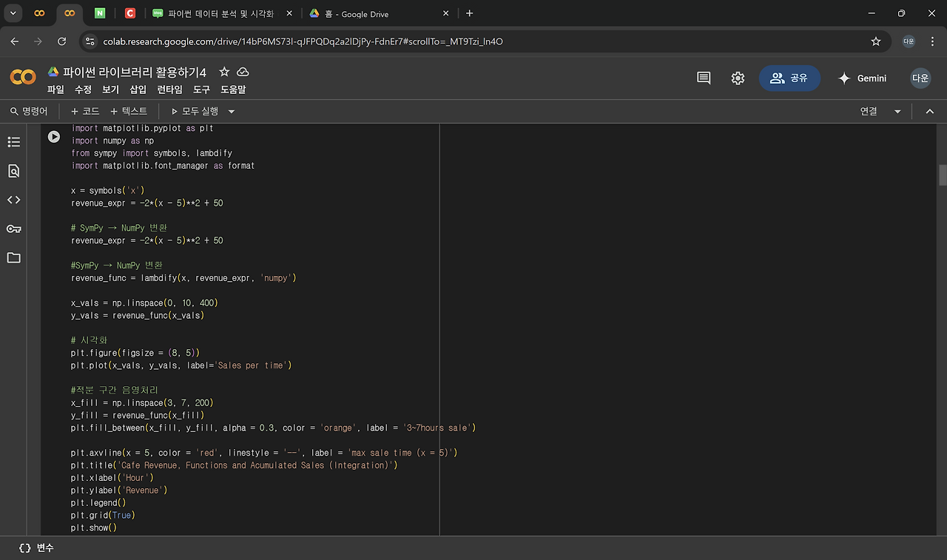Click the line 'plt.legend()'
Image resolution: width=947 pixels, height=560 pixels.
pos(98,503)
